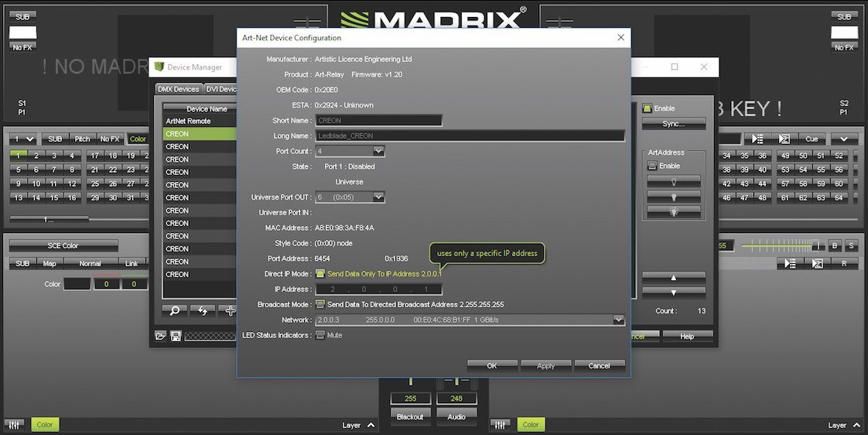Click the black Color swatch box
Image resolution: width=868 pixels, height=435 pixels.
(x=77, y=284)
